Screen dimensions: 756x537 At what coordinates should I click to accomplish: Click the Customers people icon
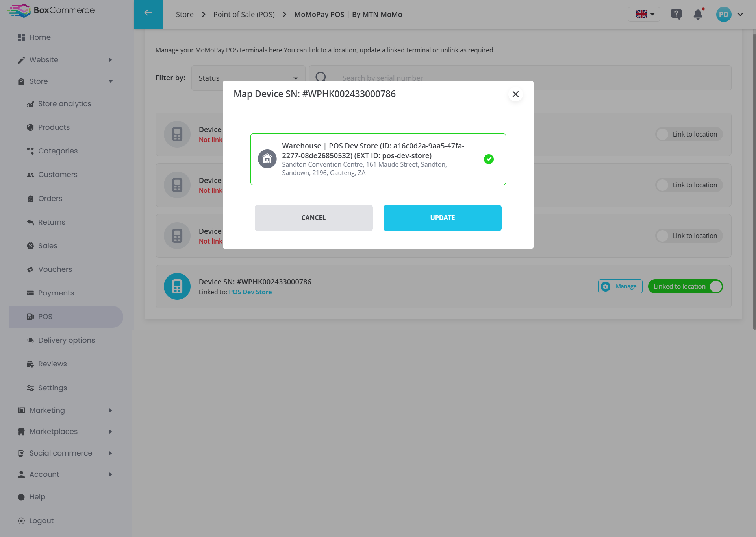(x=30, y=175)
